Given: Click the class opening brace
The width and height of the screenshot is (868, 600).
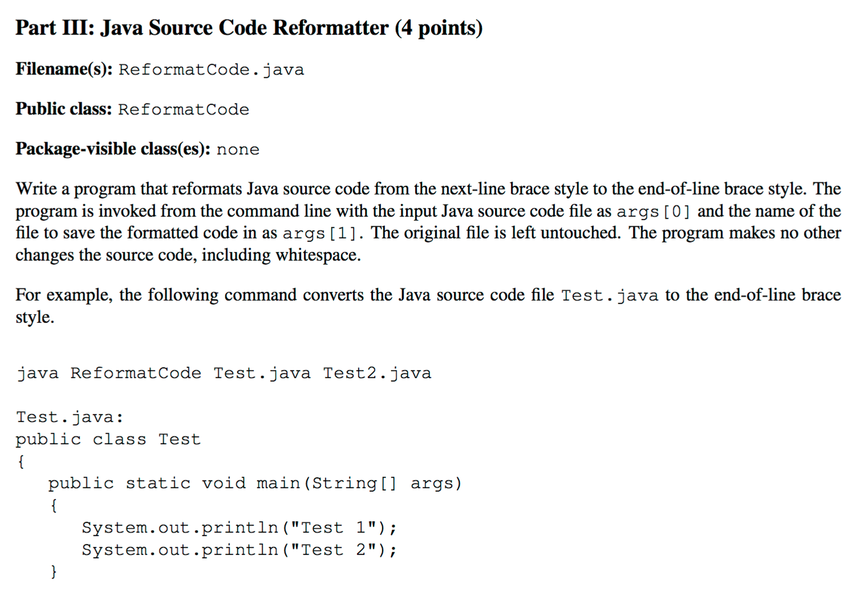Looking at the screenshot, I should coord(21,461).
